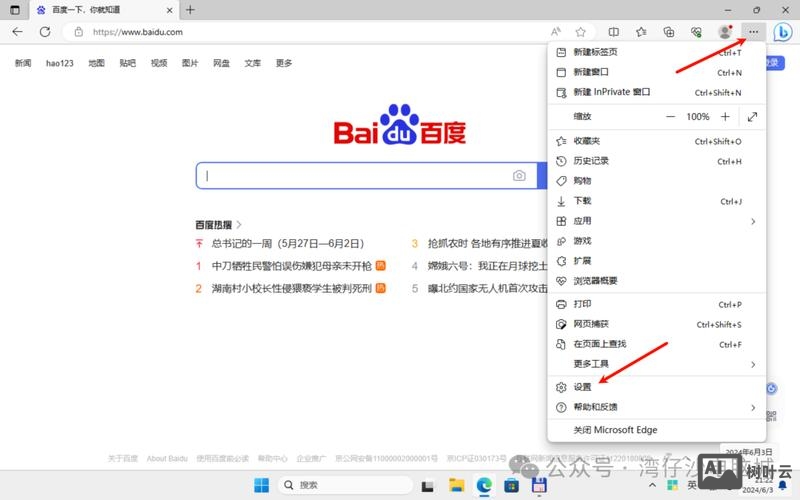Go back with the back arrow
This screenshot has height=500, width=800.
point(17,32)
